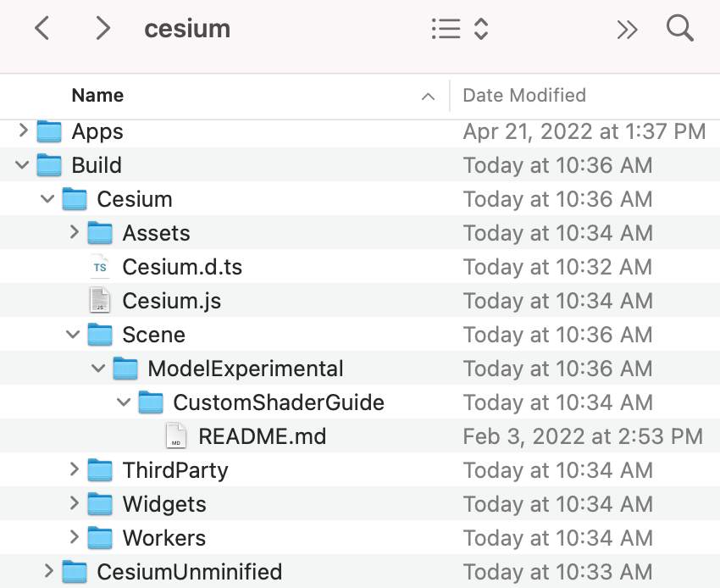
Task: Click the CesiumUnminified folder icon
Action: [x=75, y=571]
